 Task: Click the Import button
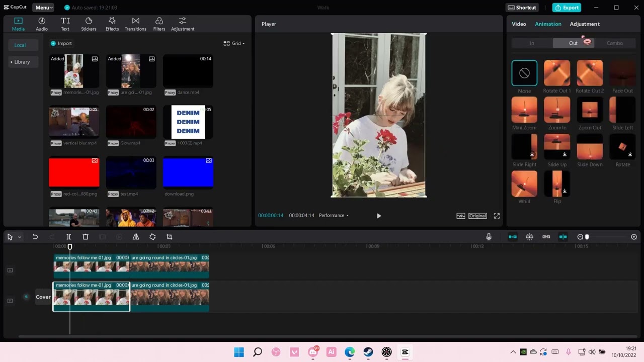[61, 43]
